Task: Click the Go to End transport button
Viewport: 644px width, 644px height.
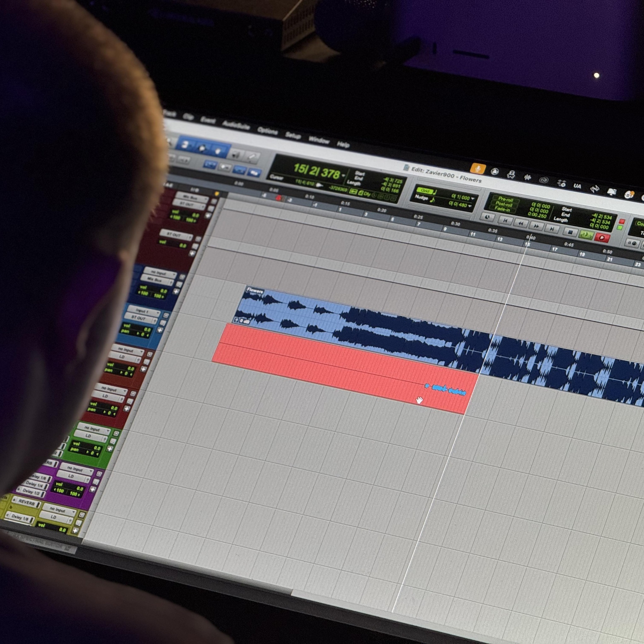Action: tap(552, 229)
